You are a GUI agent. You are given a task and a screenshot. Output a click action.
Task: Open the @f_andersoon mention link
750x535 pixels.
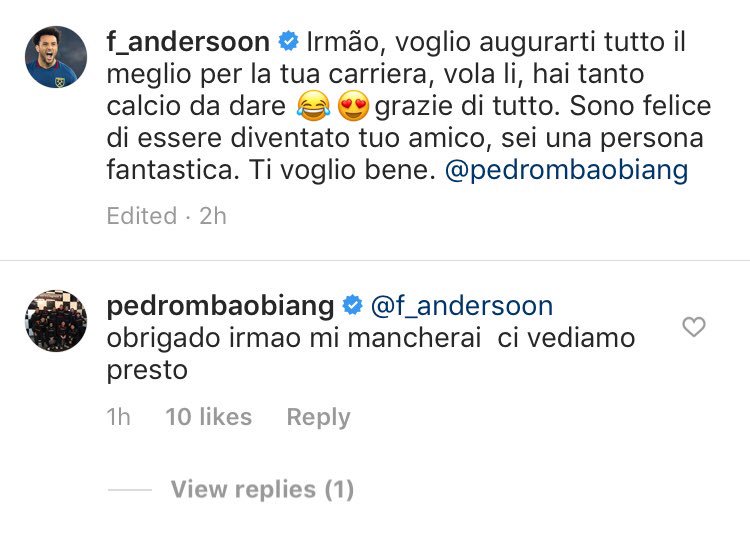[462, 306]
